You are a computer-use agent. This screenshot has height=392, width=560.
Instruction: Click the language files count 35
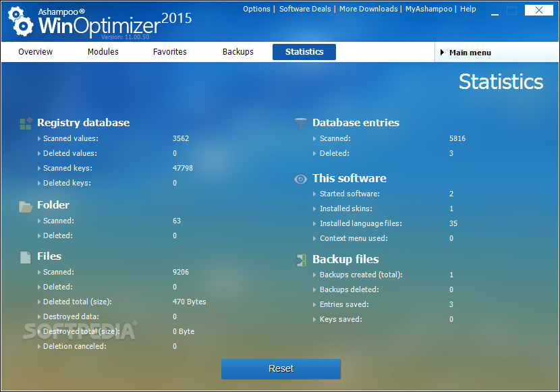pyautogui.click(x=453, y=223)
